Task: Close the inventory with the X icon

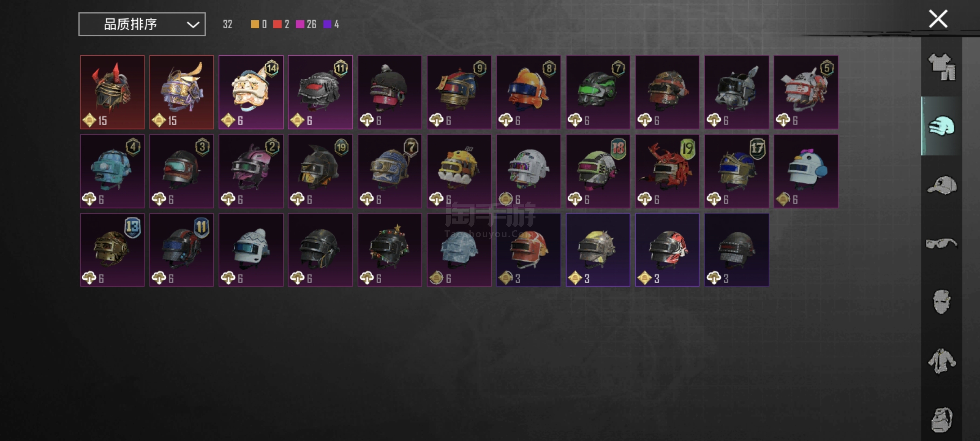Action: coord(938,19)
